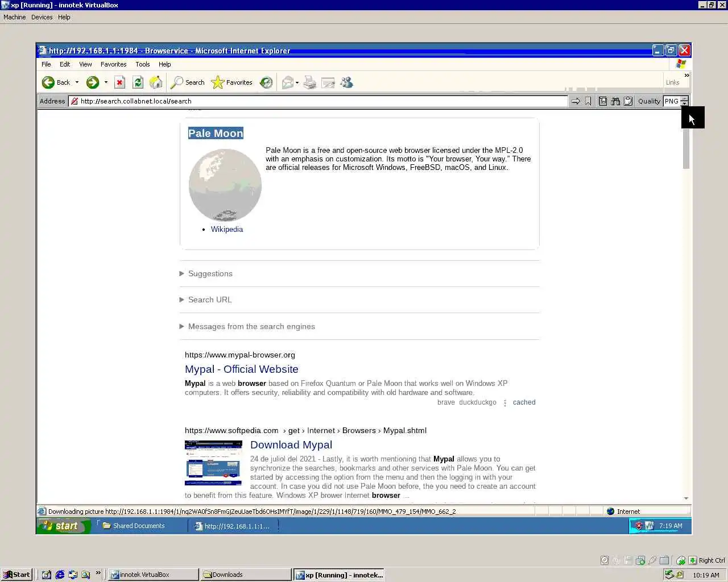
Task: Click the Mail envelope toolbar icon
Action: point(288,82)
